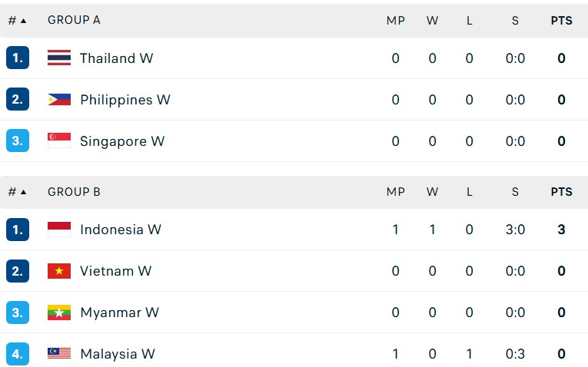Sort Group A by rank arrow
The height and width of the screenshot is (367, 588).
(23, 21)
